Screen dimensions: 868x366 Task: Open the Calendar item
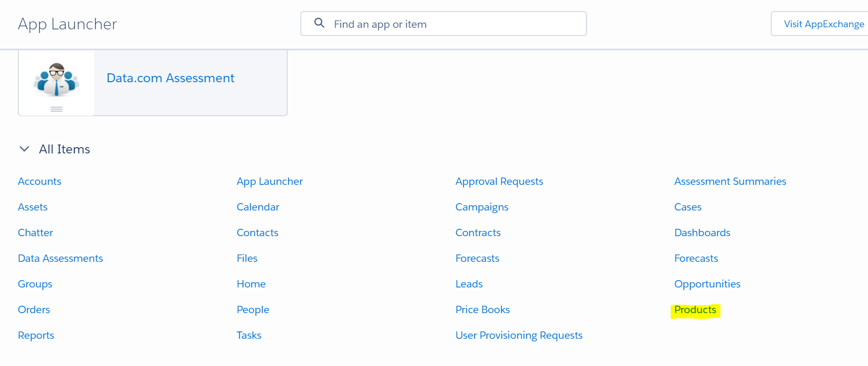coord(258,207)
